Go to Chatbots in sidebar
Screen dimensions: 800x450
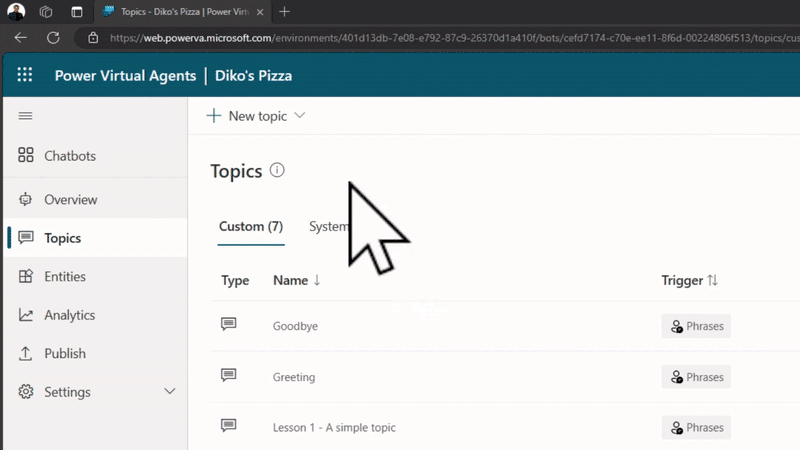coord(95,156)
